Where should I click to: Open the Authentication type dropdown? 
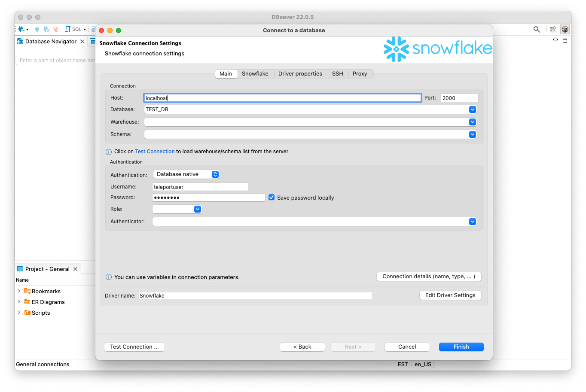[x=186, y=174]
